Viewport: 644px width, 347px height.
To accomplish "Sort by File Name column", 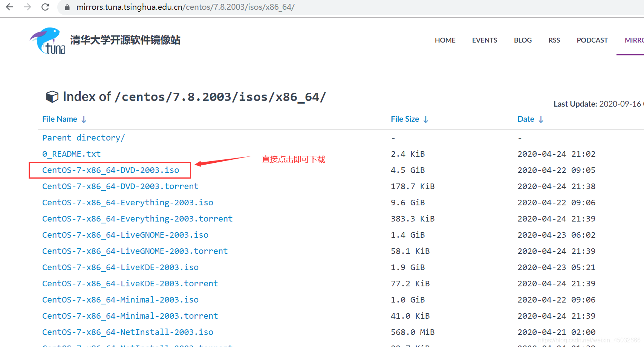I will pos(64,119).
